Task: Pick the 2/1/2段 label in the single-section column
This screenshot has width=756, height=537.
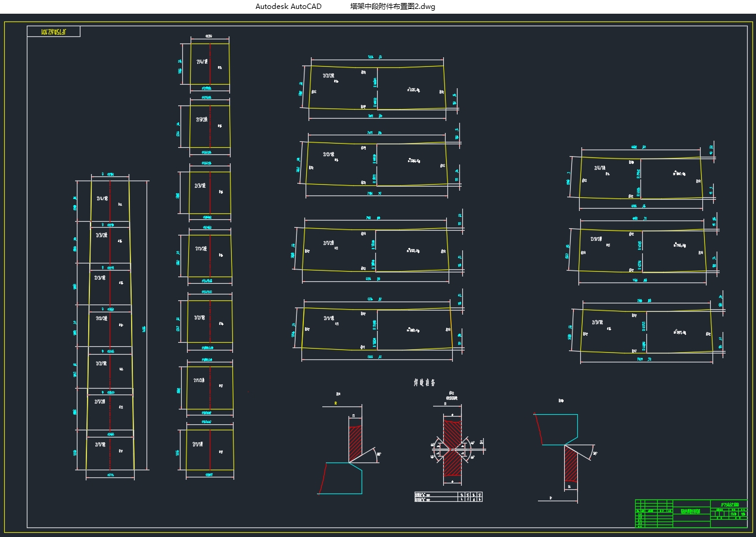Action: pos(200,380)
